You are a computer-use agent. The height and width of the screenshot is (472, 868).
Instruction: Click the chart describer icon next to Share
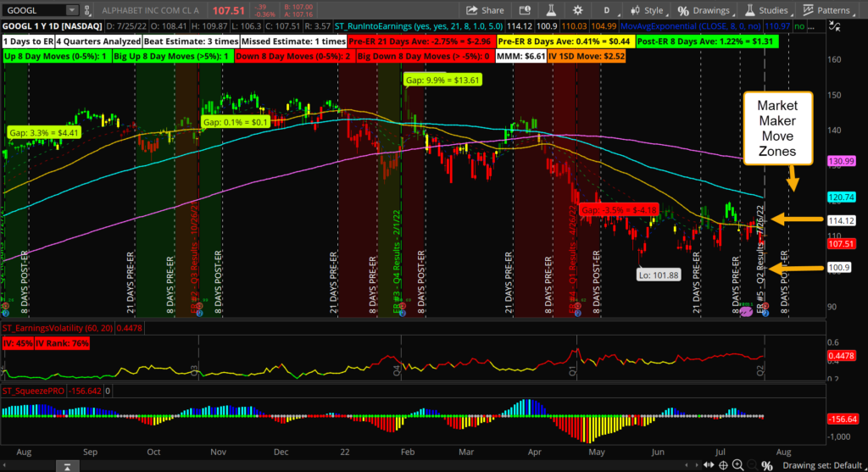[524, 10]
